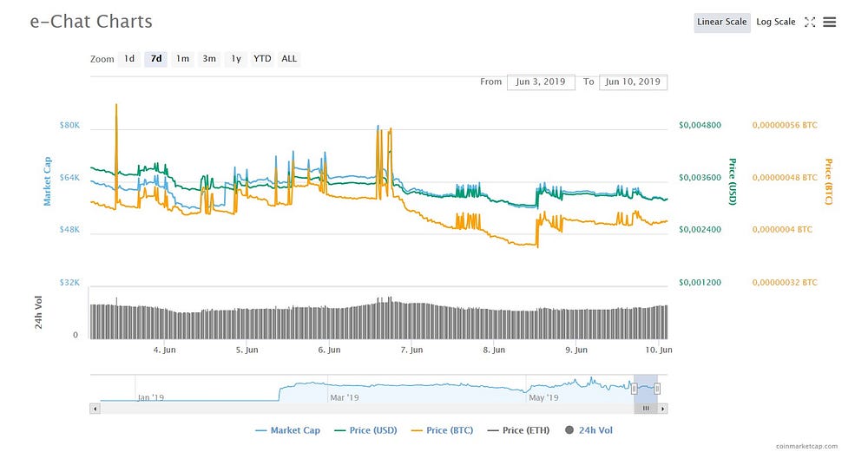The image size is (868, 465).
Task: Set zoom range to 3m
Action: [x=209, y=59]
